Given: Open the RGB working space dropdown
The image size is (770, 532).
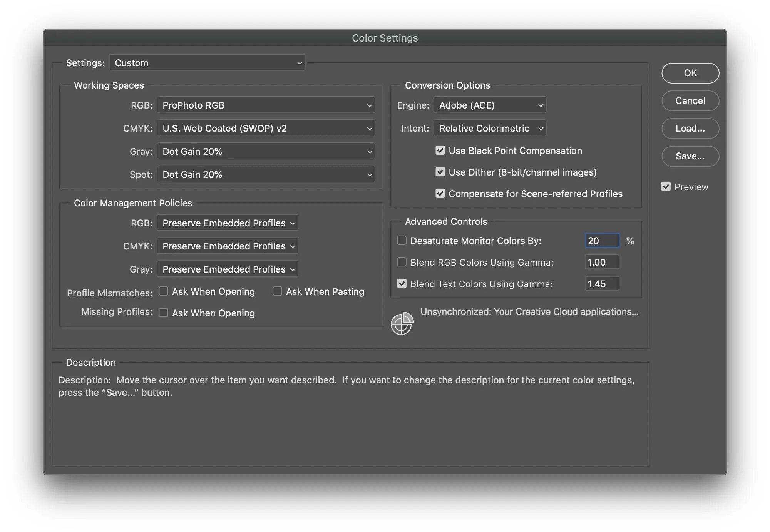Looking at the screenshot, I should tap(266, 105).
